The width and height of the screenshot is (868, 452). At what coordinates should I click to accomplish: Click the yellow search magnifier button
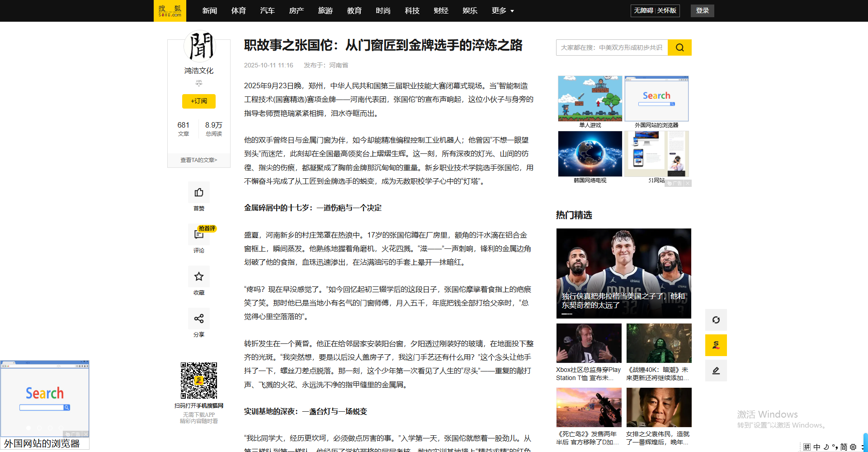[x=679, y=48]
